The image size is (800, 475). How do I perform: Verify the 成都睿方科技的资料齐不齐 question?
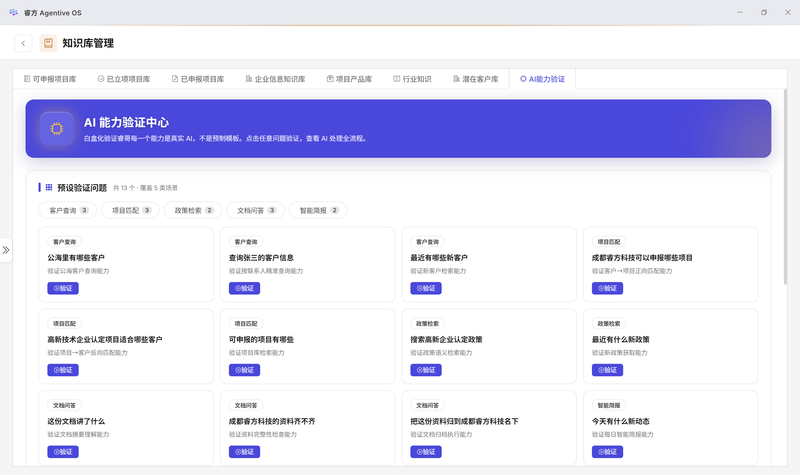tap(244, 452)
